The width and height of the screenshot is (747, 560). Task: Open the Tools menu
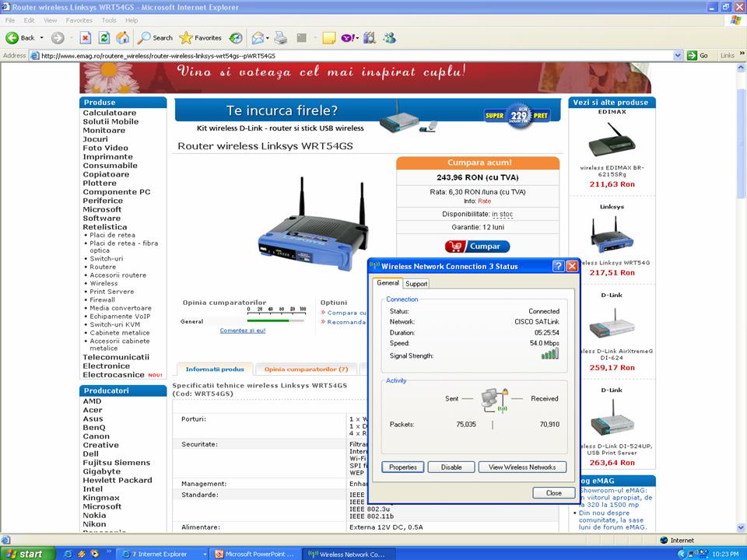tap(109, 20)
